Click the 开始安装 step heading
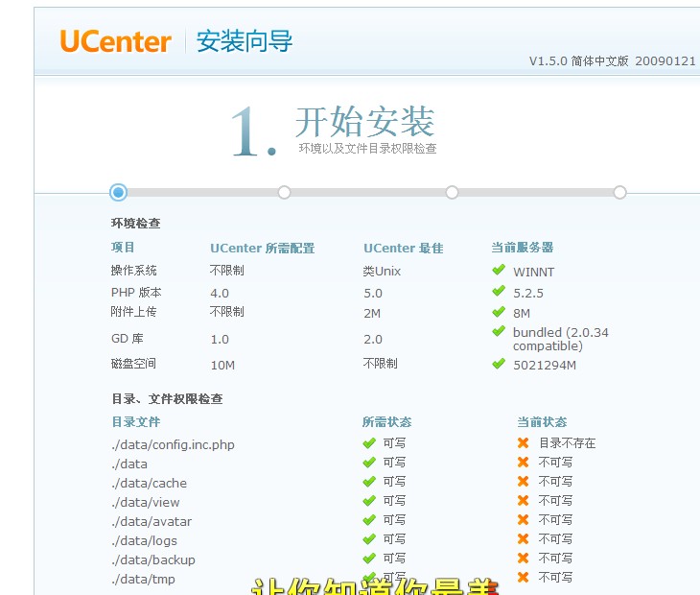The image size is (700, 595). pyautogui.click(x=364, y=122)
